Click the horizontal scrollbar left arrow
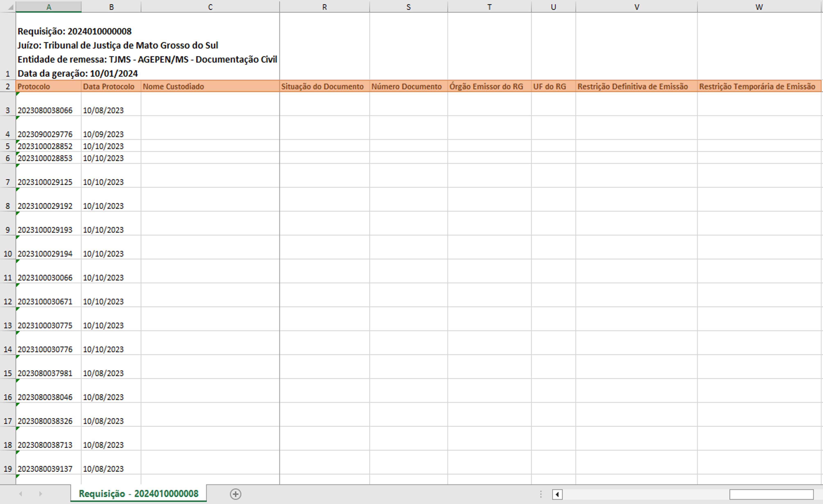 click(x=557, y=494)
